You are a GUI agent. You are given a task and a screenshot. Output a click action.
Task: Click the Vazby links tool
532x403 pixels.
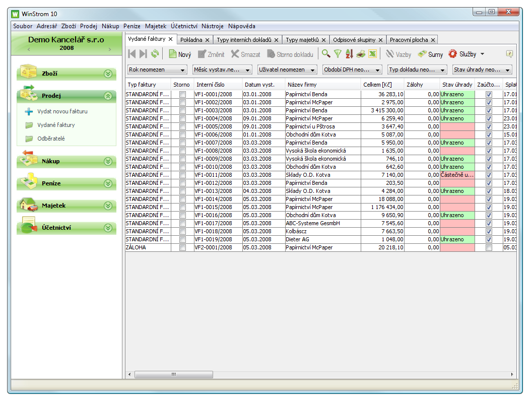click(x=398, y=54)
